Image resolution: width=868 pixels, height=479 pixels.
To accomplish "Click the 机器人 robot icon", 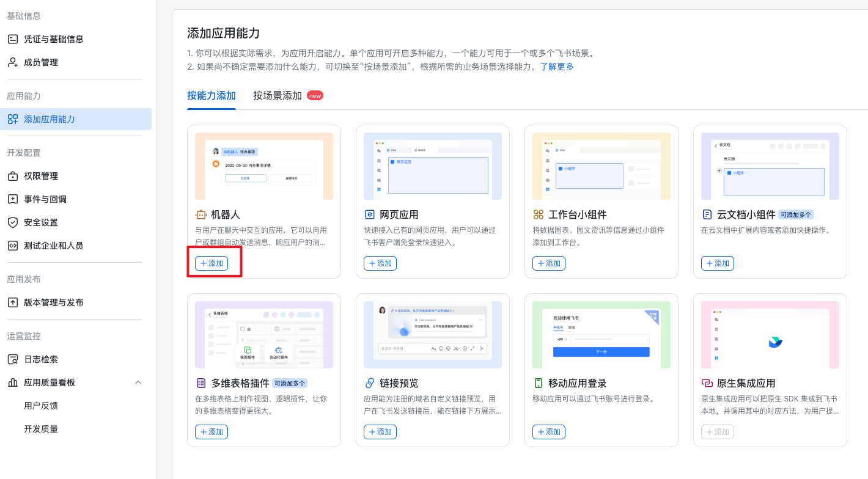I will point(201,214).
